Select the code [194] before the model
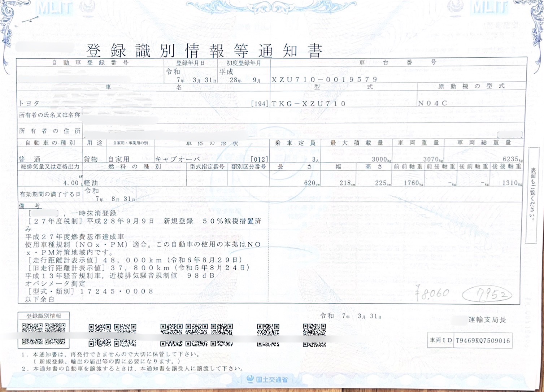 [260, 104]
